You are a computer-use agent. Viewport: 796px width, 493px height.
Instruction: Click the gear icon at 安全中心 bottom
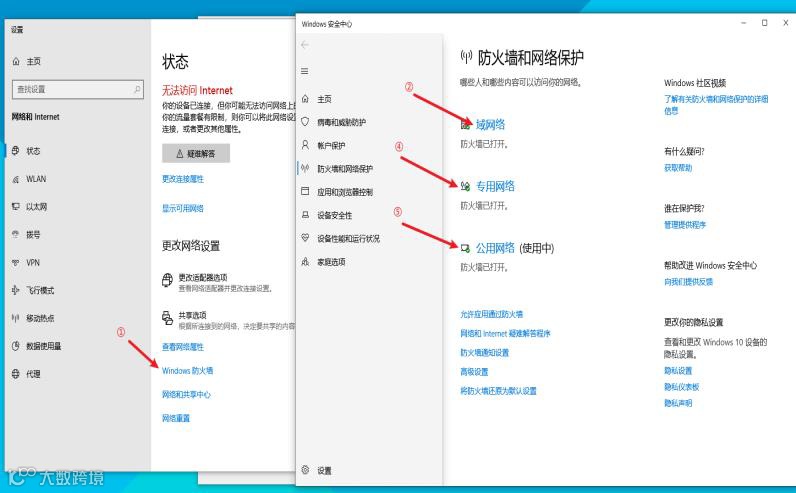tap(305, 470)
